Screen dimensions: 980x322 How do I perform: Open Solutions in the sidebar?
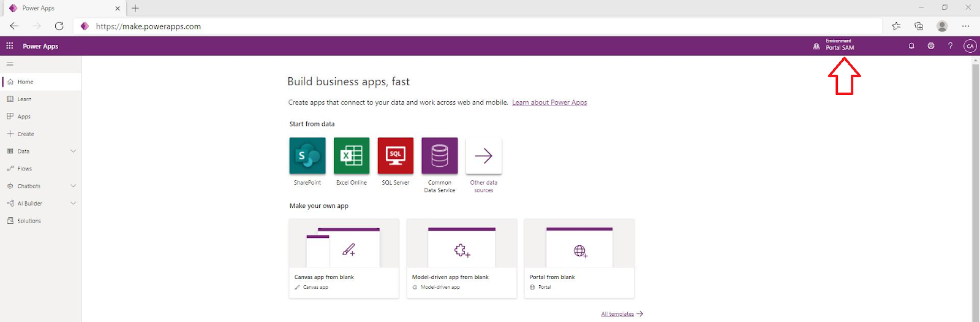40,221
